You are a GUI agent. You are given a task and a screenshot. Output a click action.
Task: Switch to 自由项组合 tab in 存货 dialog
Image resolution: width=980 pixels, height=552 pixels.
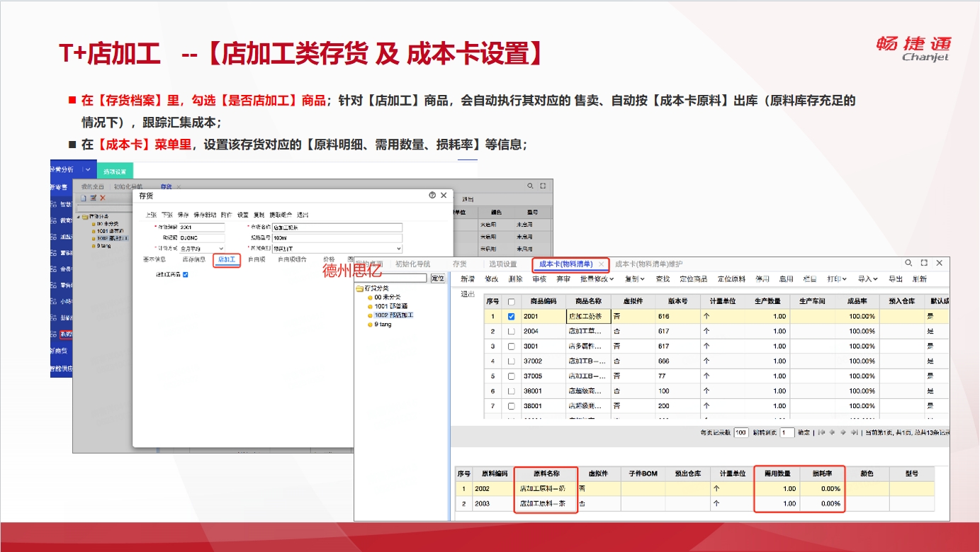coord(292,260)
